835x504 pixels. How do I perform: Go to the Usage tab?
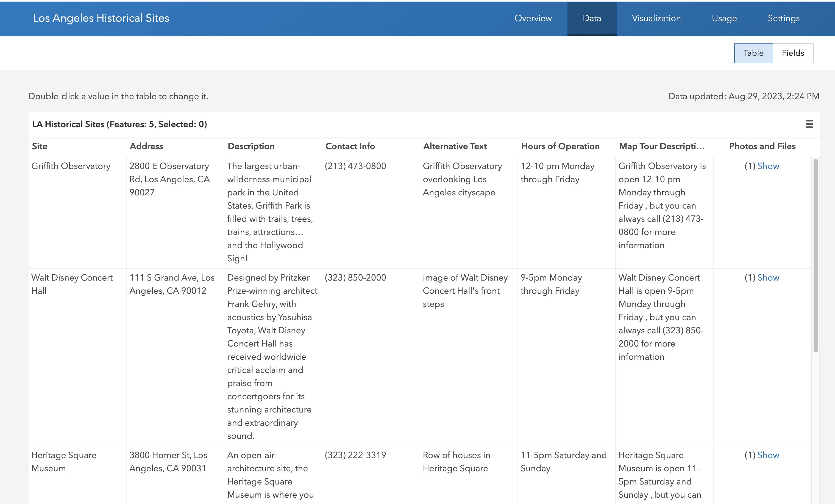click(724, 18)
